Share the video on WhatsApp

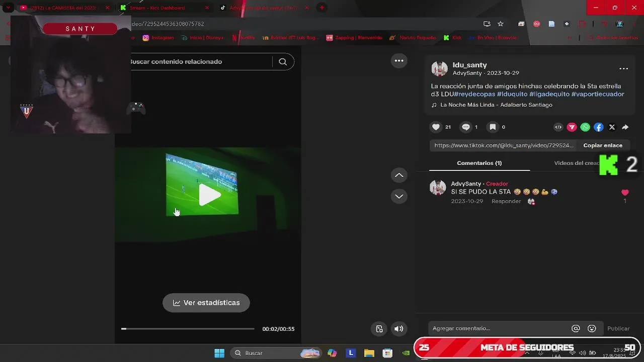[x=585, y=127]
